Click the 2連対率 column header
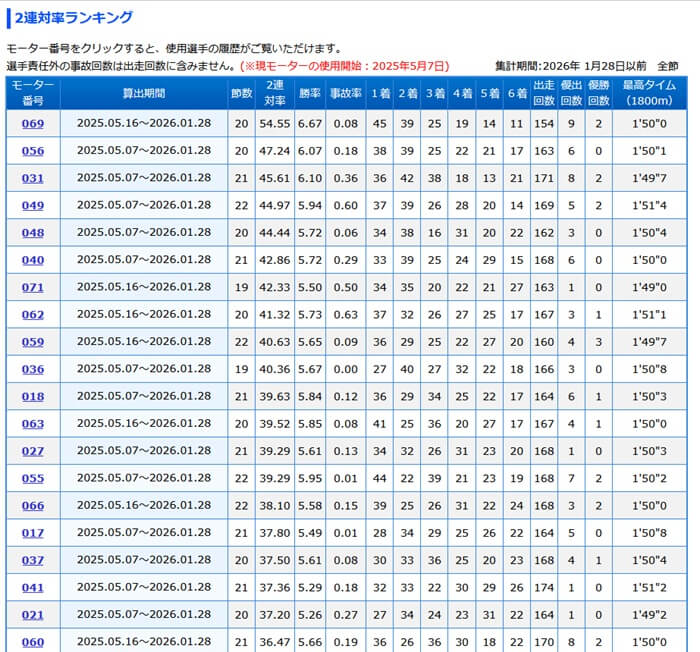Screen dimensions: 700x652 [x=275, y=93]
